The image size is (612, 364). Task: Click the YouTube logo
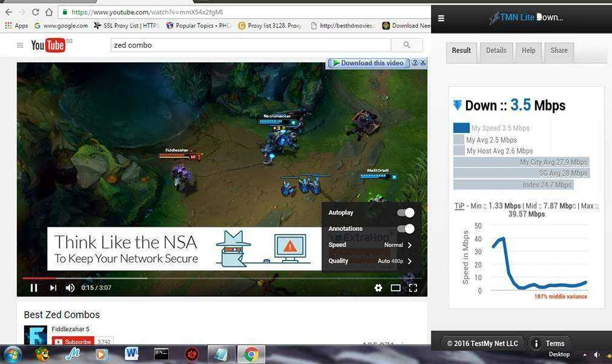pos(48,45)
